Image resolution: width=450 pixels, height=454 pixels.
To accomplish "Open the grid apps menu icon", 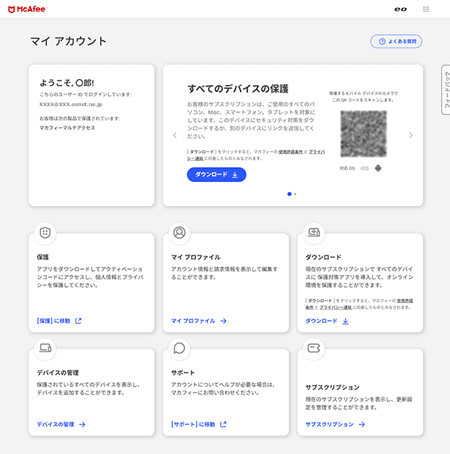I will tap(426, 9).
